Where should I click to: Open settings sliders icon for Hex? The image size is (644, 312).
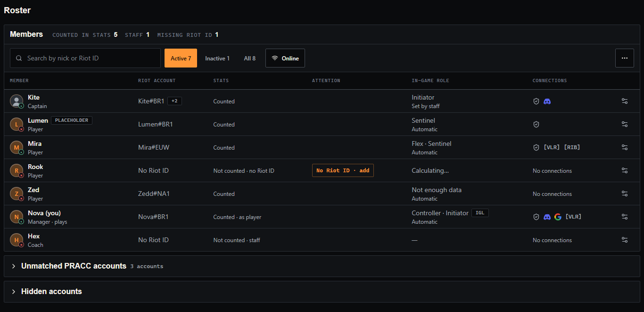(x=625, y=240)
